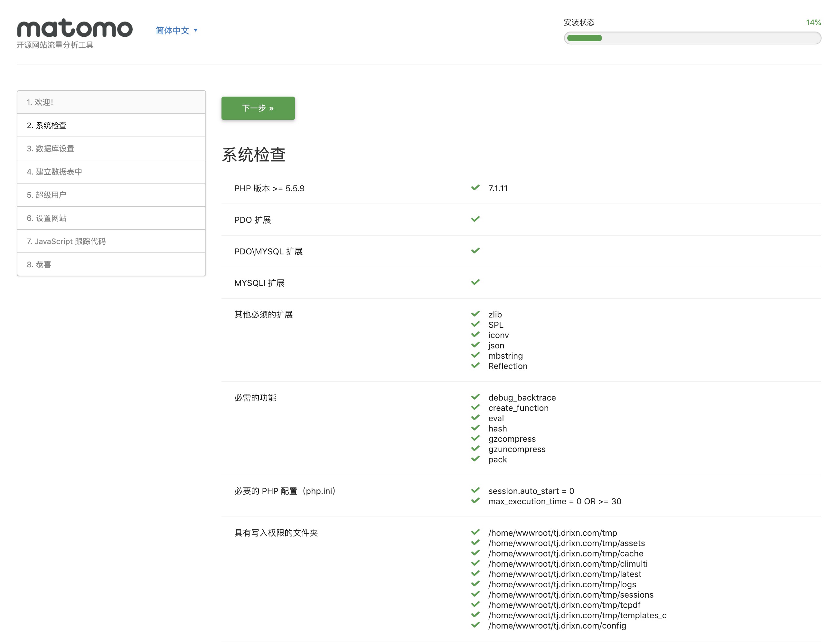The width and height of the screenshot is (837, 644).
Task: Click the 安装状态 label
Action: tap(579, 22)
